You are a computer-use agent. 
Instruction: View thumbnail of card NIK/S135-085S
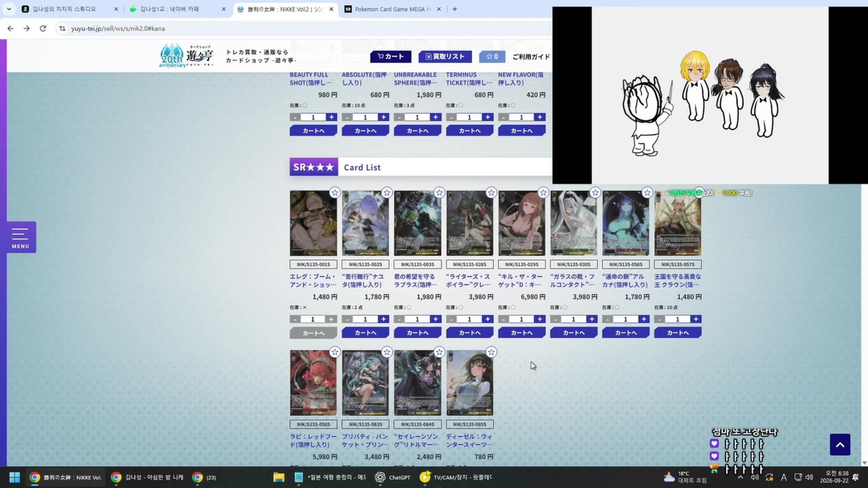click(x=469, y=383)
